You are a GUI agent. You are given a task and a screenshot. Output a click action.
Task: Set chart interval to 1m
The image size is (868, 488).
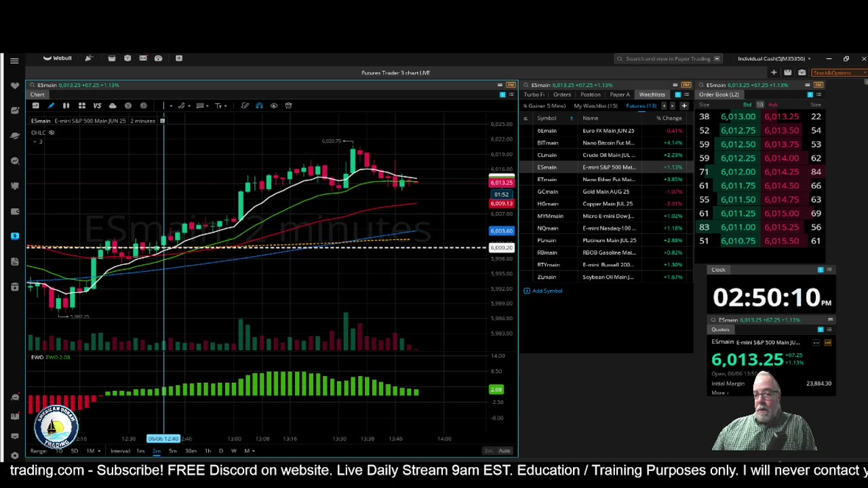pos(140,451)
